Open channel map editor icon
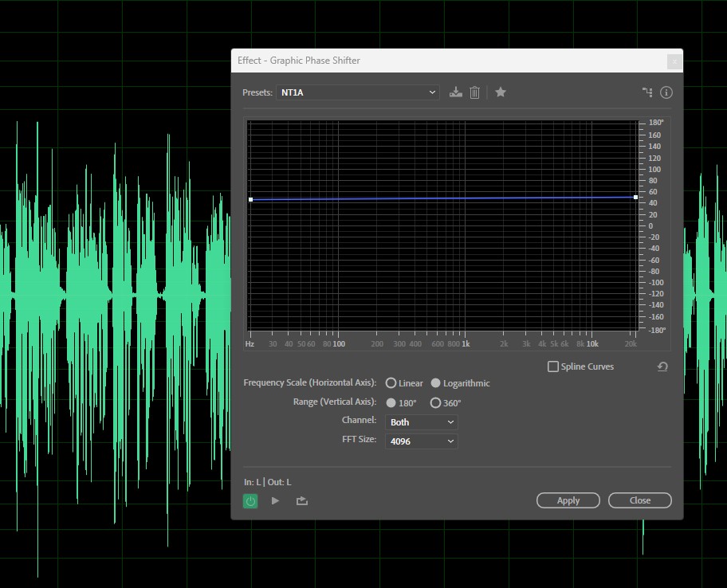727x588 pixels. coord(647,92)
